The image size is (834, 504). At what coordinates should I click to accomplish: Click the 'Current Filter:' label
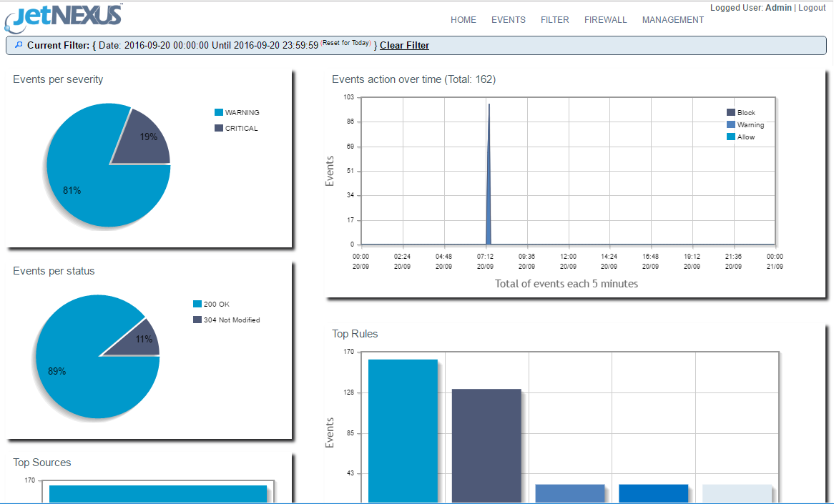pyautogui.click(x=59, y=45)
